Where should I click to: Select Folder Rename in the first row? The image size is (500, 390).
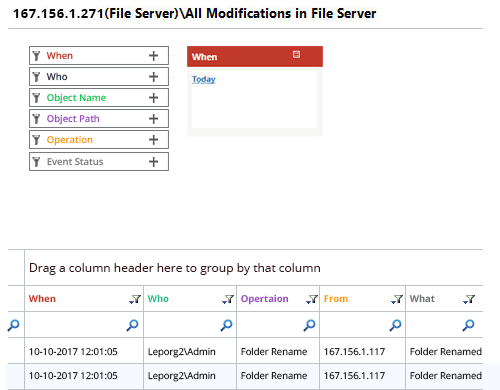pyautogui.click(x=274, y=352)
